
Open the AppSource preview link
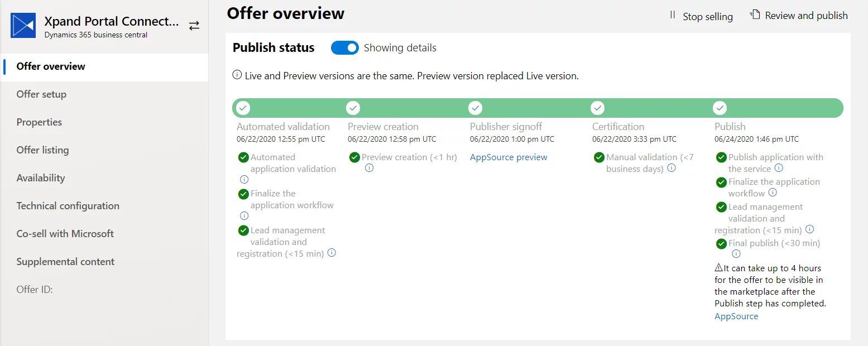pyautogui.click(x=509, y=157)
